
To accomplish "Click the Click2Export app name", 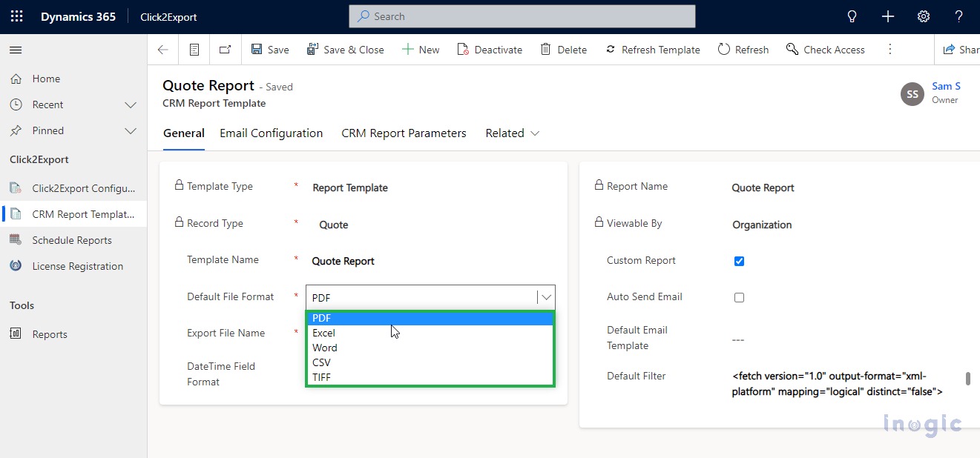I will (x=169, y=16).
